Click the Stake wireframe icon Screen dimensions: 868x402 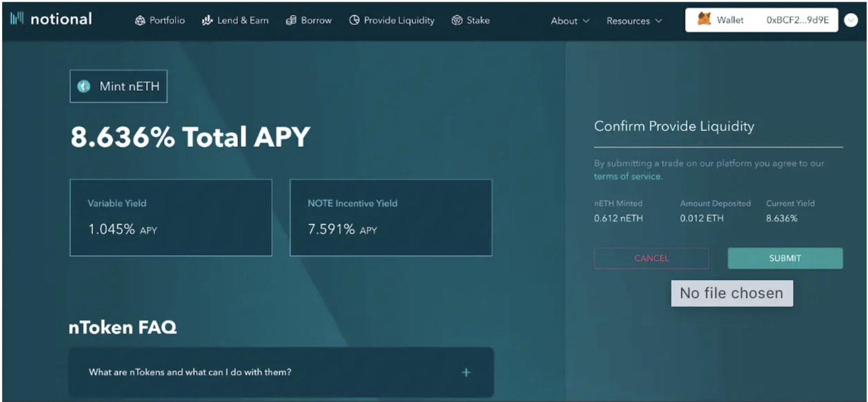coord(457,20)
